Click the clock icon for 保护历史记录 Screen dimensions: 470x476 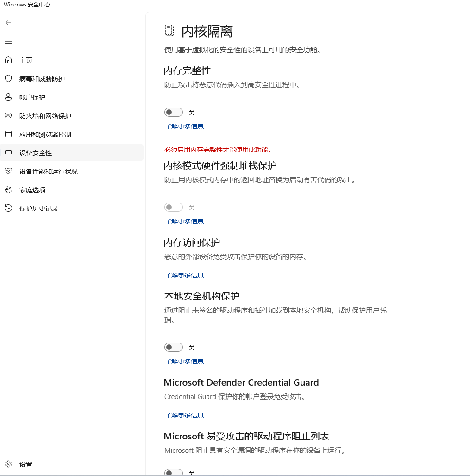tap(8, 208)
